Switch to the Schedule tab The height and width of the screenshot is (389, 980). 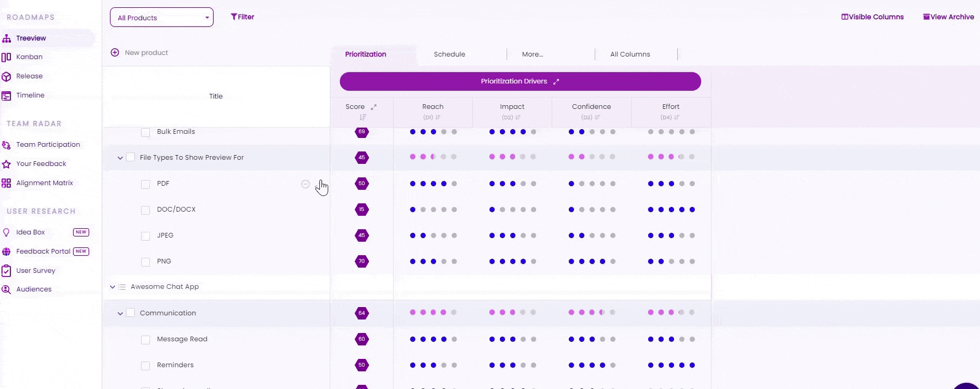click(450, 54)
